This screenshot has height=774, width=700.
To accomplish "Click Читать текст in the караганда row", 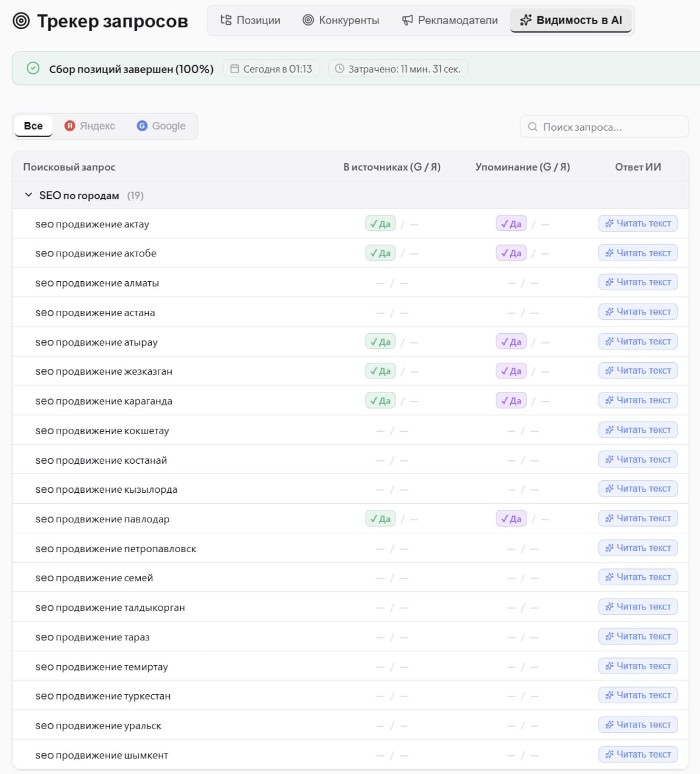I will point(638,400).
